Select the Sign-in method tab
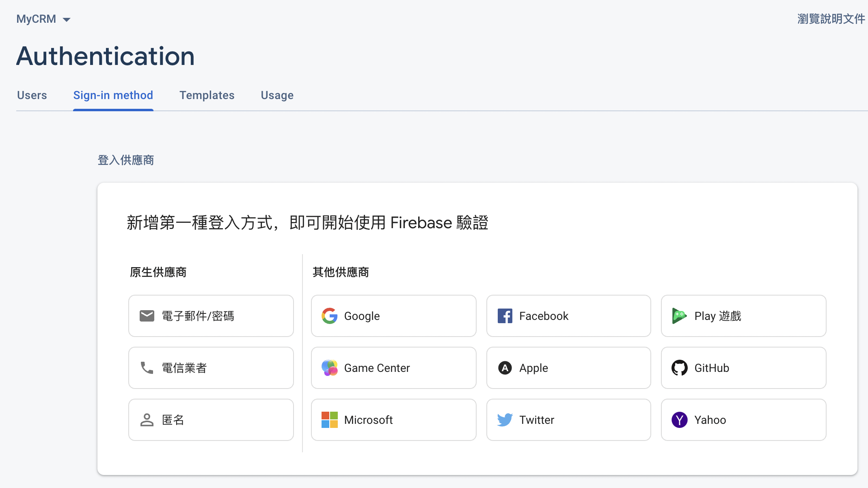868x488 pixels. [113, 95]
